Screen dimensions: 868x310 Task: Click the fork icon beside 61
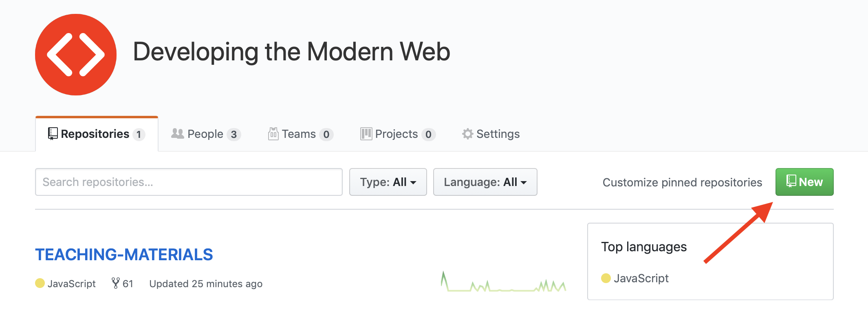pos(116,283)
